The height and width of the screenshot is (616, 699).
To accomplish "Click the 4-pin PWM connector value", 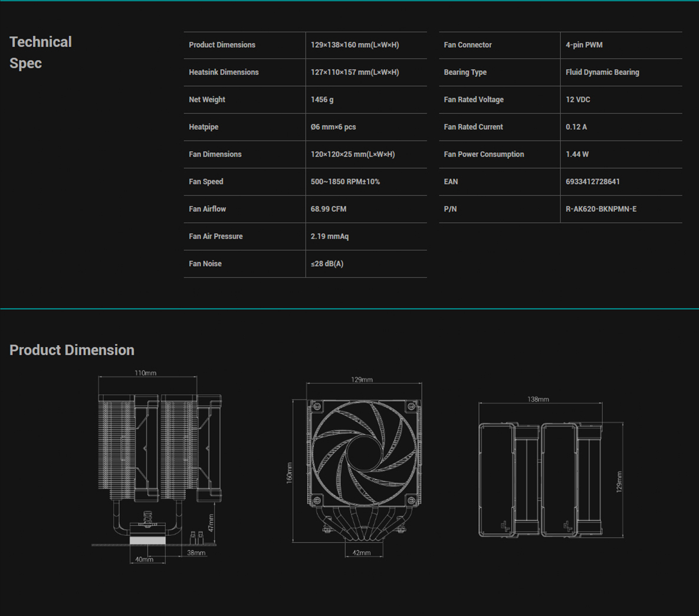I will click(584, 45).
